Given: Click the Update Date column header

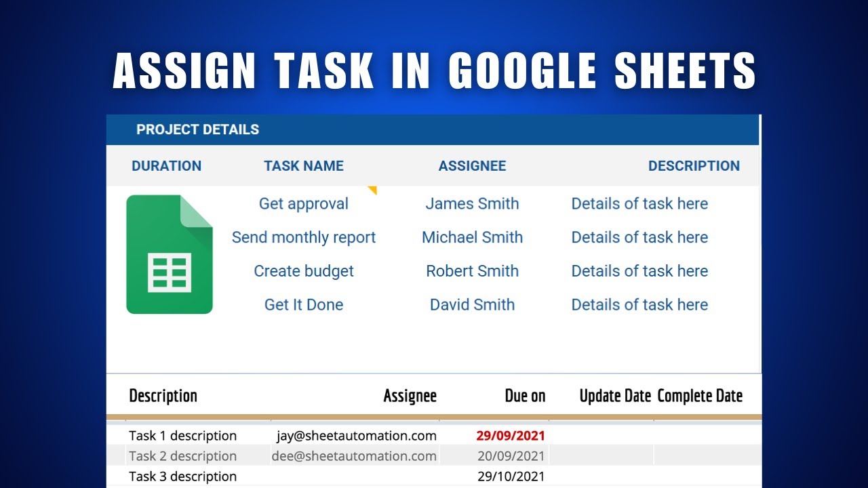Looking at the screenshot, I should pos(615,396).
